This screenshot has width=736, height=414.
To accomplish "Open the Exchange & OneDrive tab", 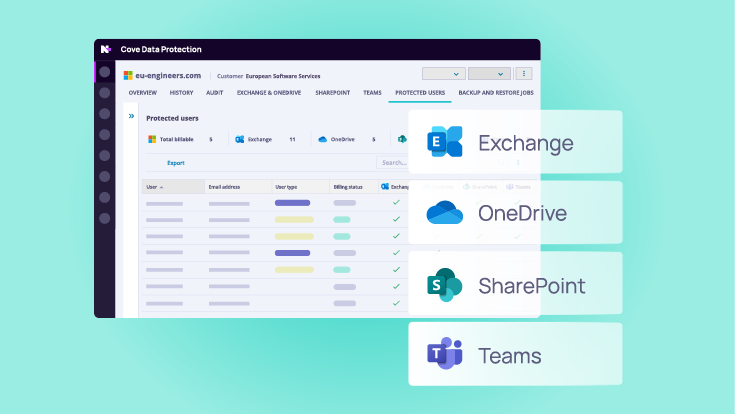I will pyautogui.click(x=269, y=93).
